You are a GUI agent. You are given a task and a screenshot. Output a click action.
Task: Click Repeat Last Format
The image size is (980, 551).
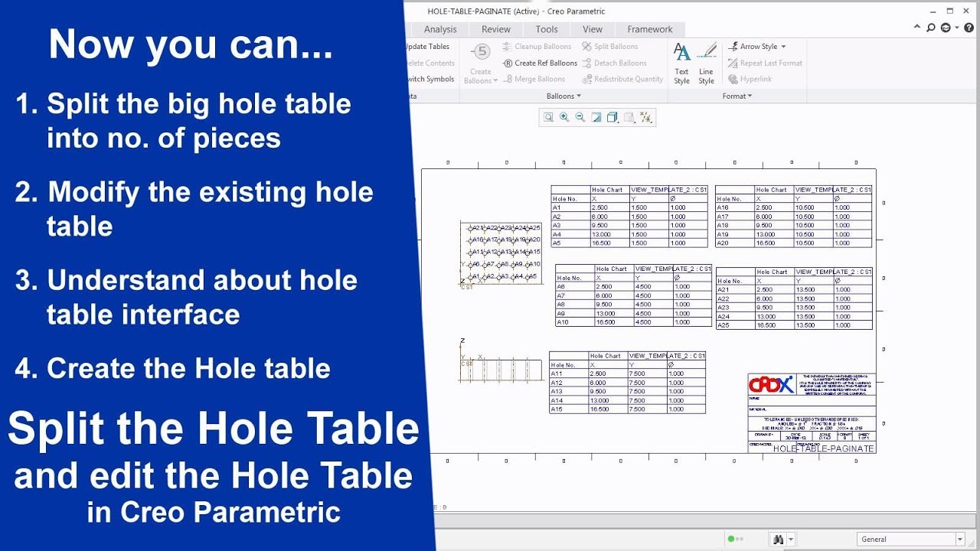765,64
